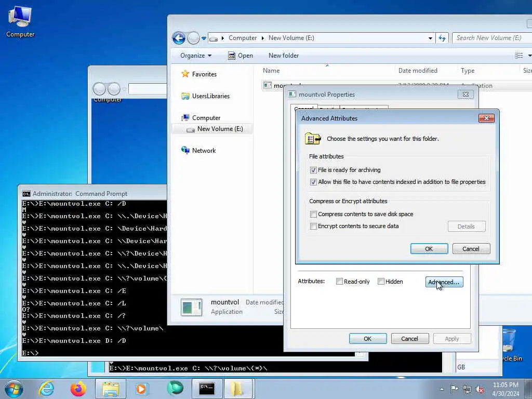Focus the Search New Volume (E:) box
532x399 pixels.
point(492,38)
